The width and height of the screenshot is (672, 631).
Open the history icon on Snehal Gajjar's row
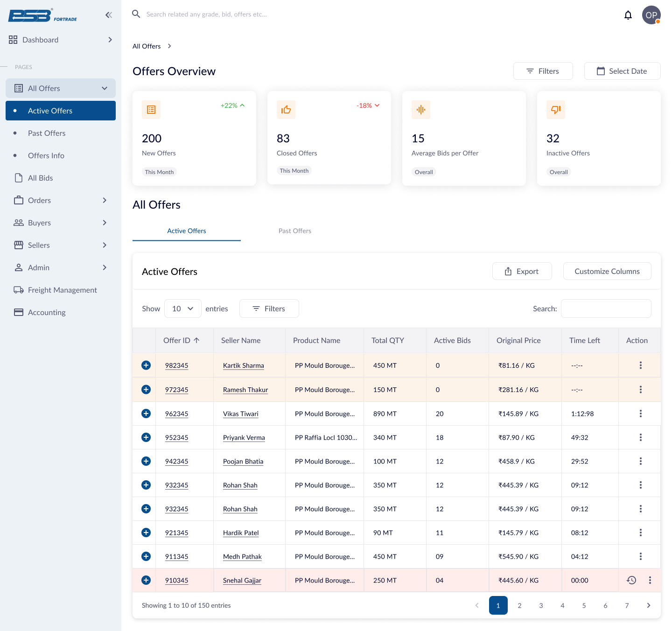click(x=631, y=580)
